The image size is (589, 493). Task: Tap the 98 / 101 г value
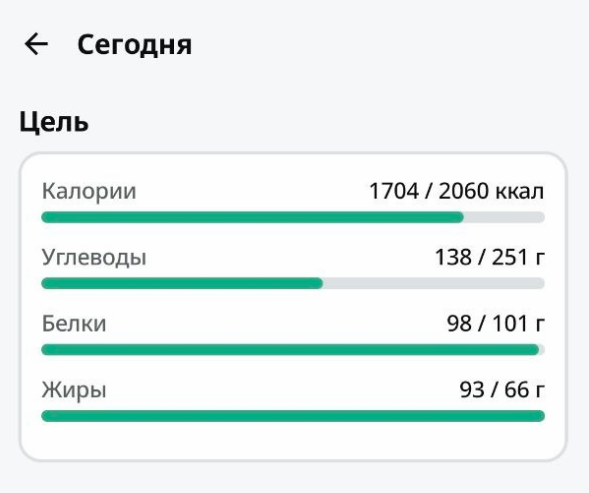495,324
